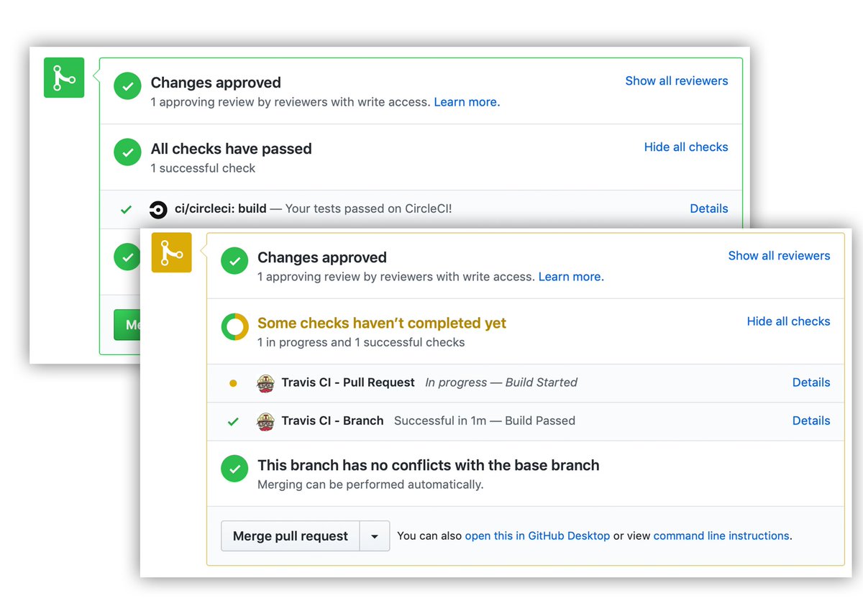Click 'Some checks haven't completed yet' heading
Screen dimensions: 863x616
pos(382,323)
